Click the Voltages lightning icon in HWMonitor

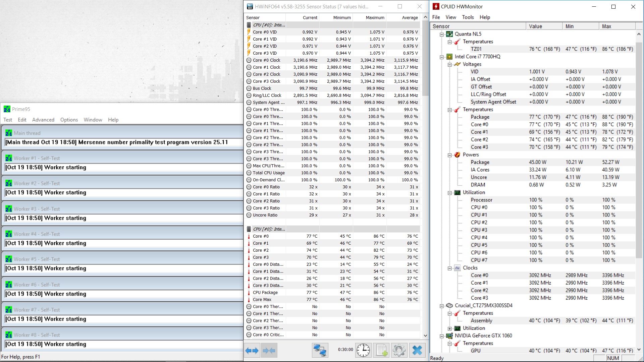point(457,64)
